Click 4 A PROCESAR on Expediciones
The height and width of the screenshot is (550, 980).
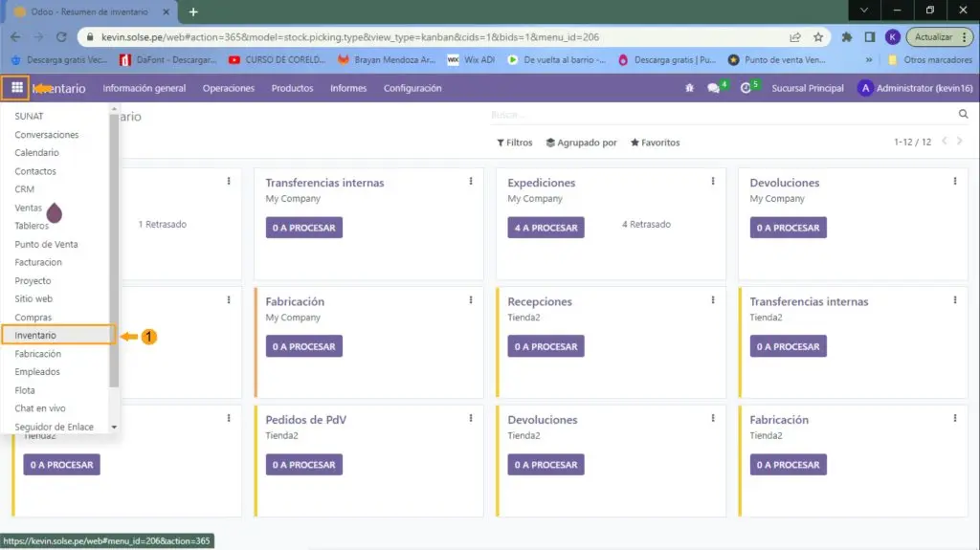tap(546, 228)
